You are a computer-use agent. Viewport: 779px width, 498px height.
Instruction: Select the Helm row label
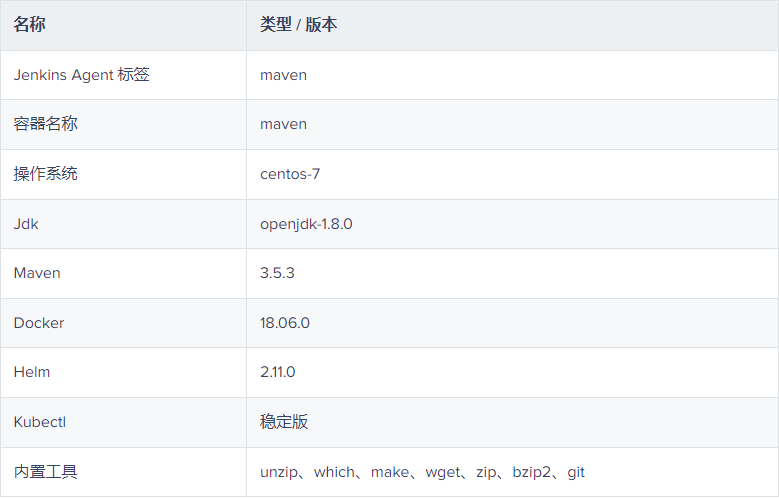click(x=32, y=372)
